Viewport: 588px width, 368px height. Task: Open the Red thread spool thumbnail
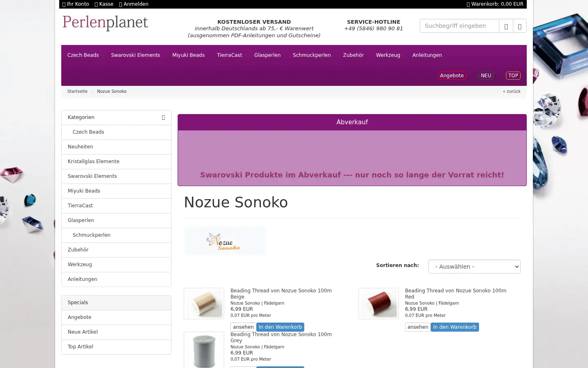(379, 303)
